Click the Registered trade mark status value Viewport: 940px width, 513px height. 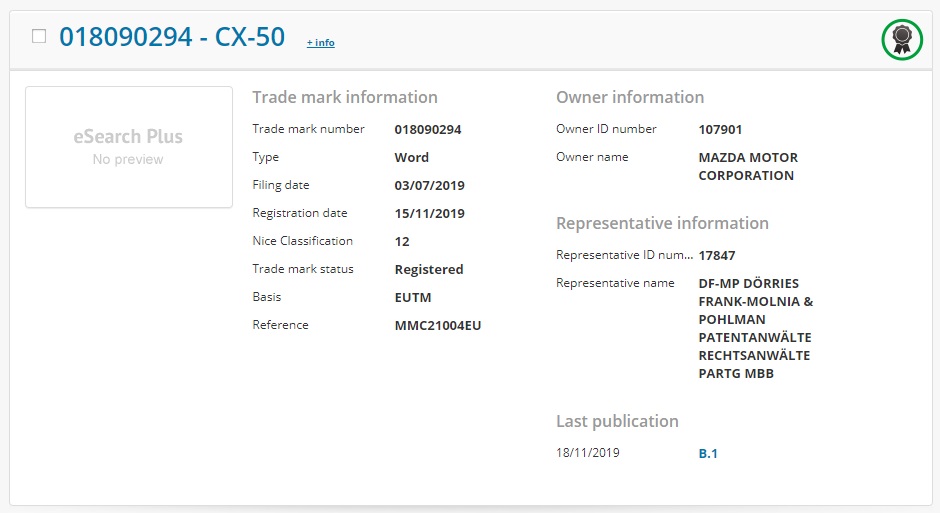coord(429,270)
